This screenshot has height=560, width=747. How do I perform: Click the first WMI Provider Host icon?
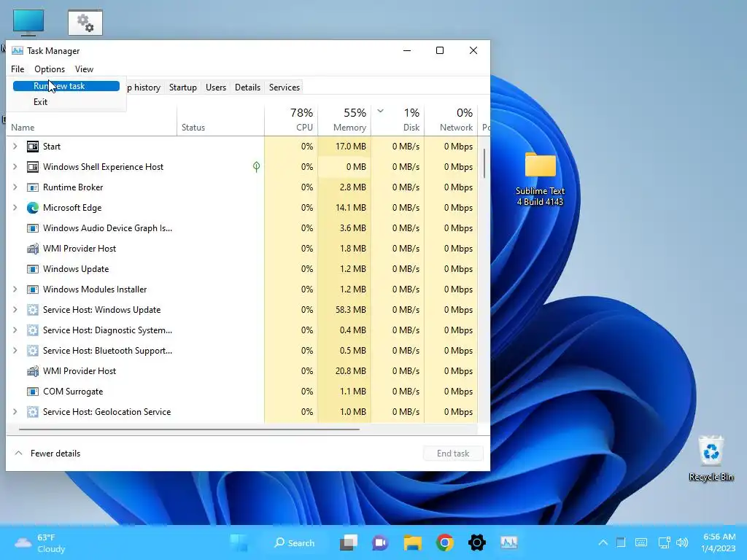pyautogui.click(x=32, y=249)
